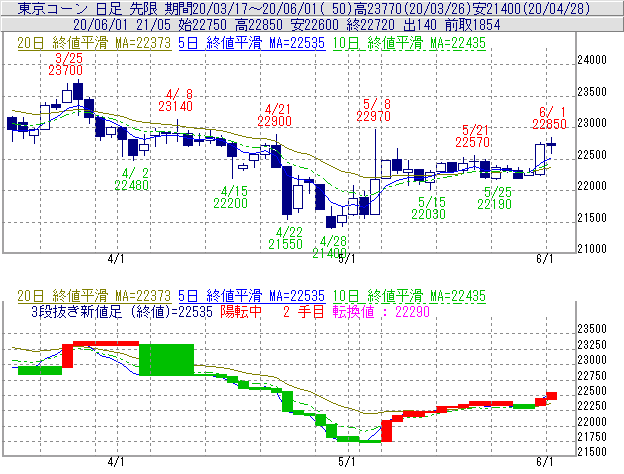
Task: Click the 出140 volume value
Action: (420, 25)
